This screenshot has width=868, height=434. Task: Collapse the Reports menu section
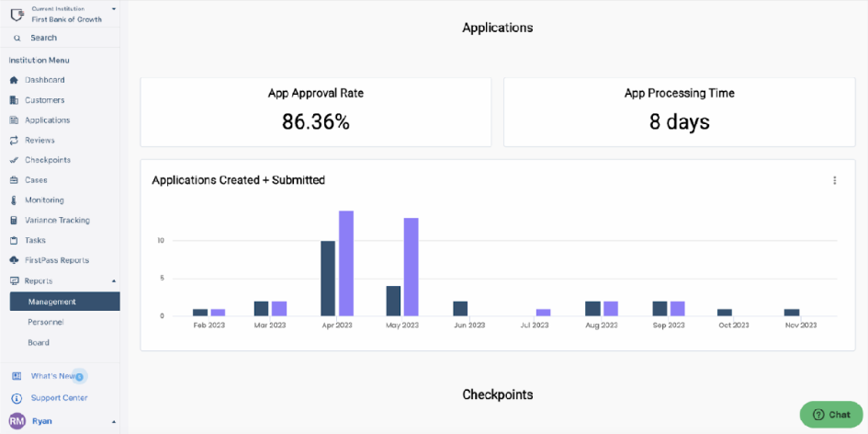tap(113, 281)
